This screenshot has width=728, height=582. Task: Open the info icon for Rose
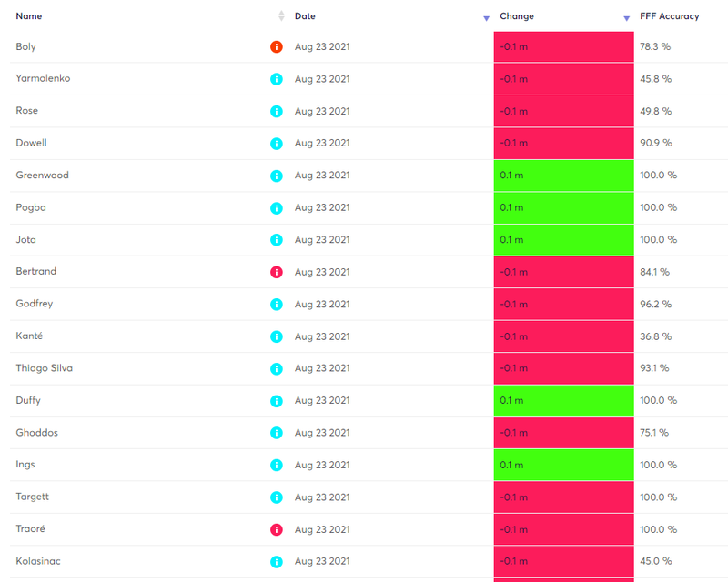click(277, 111)
